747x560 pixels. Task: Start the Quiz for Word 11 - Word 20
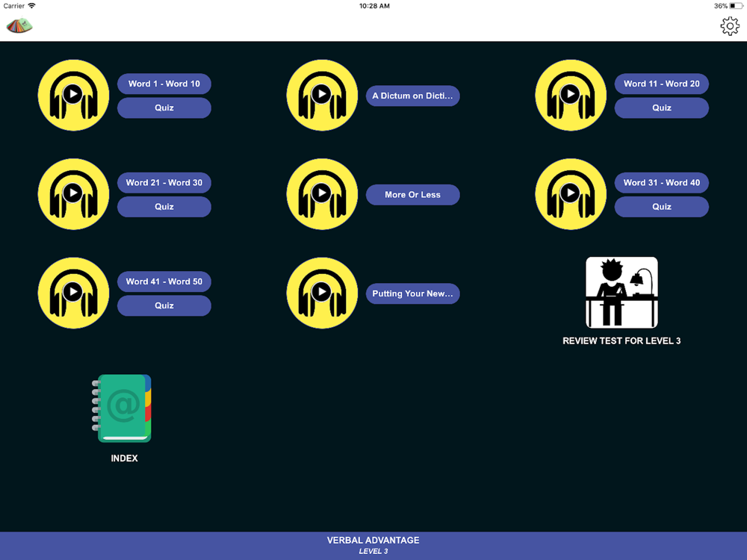click(662, 108)
